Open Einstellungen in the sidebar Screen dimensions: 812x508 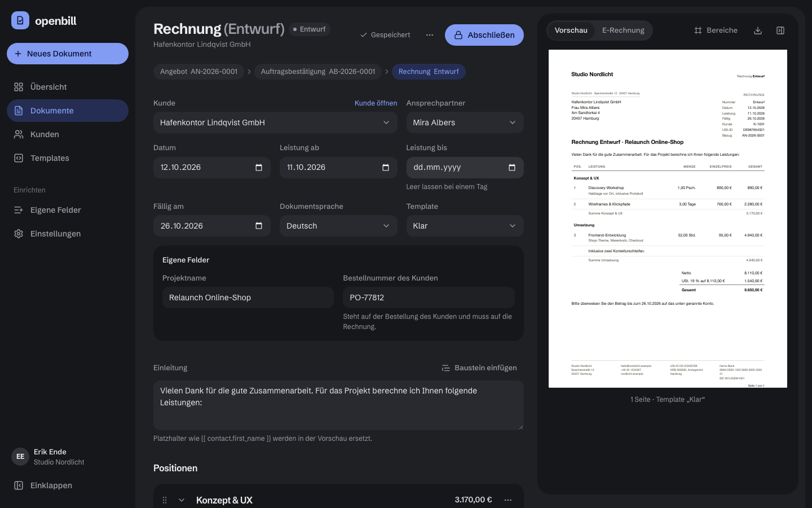(68, 234)
